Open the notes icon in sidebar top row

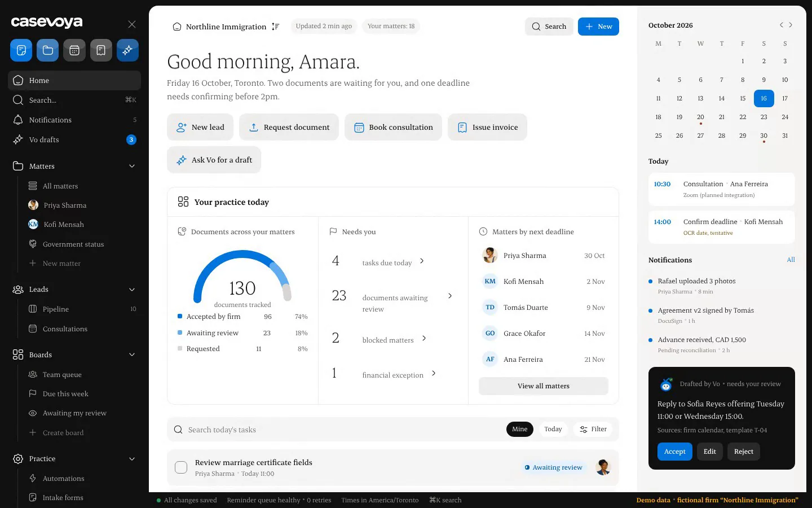coord(21,50)
